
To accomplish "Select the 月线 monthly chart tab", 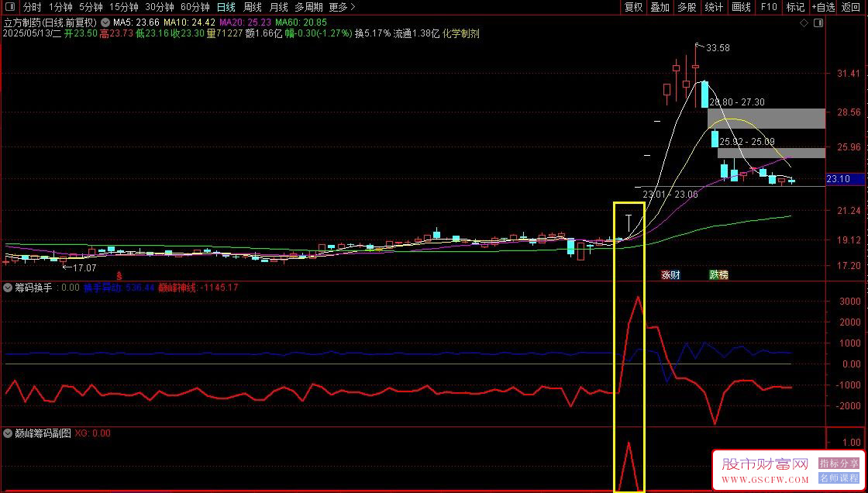I will click(278, 7).
